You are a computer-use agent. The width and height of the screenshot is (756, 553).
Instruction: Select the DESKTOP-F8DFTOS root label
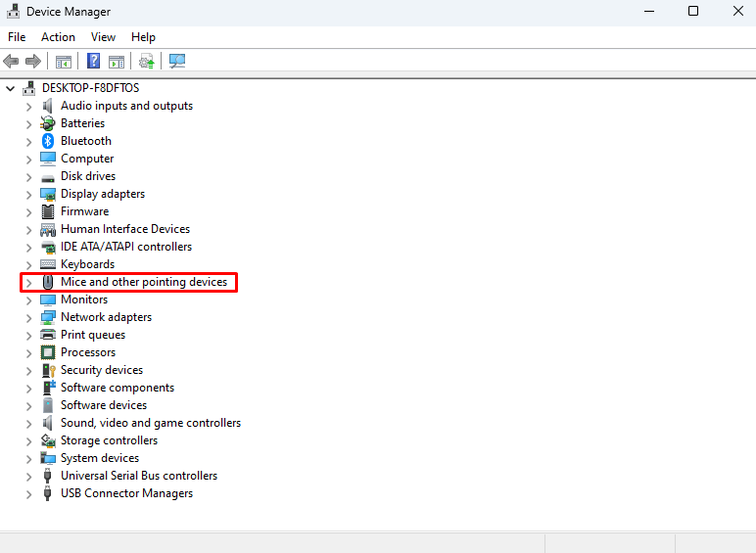click(91, 88)
